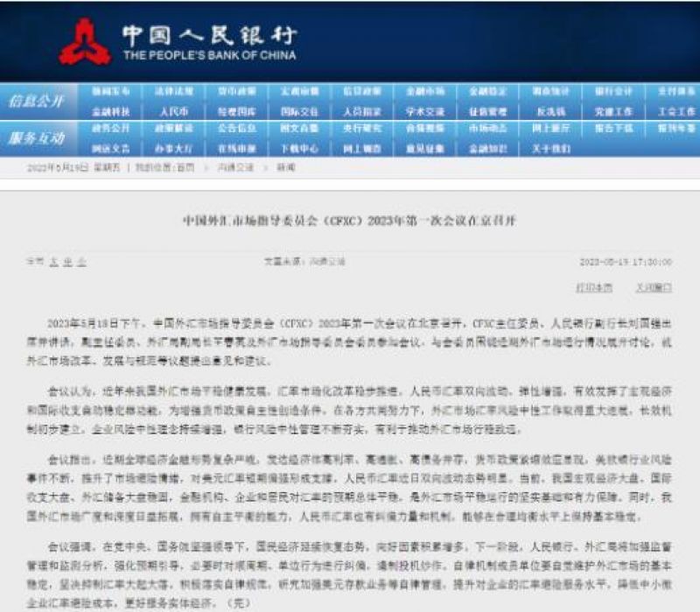Set font size to 小 (small)
This screenshot has width=700, height=612.
81,262
